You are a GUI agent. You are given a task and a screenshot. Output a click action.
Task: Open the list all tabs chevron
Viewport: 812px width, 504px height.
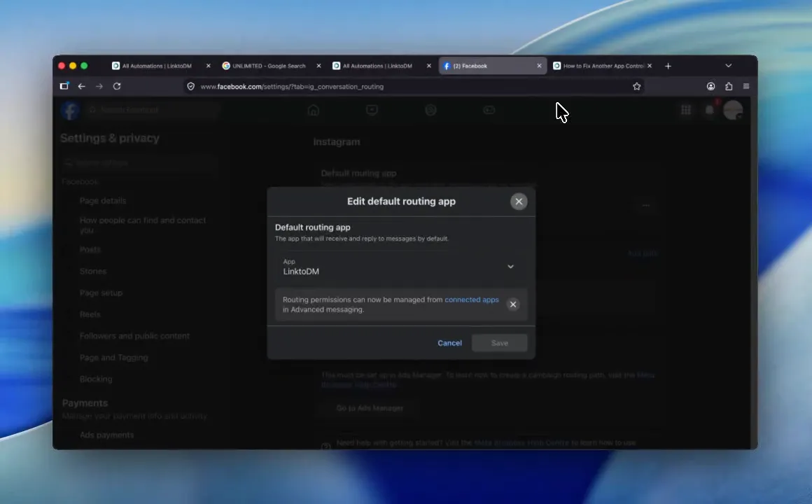728,66
